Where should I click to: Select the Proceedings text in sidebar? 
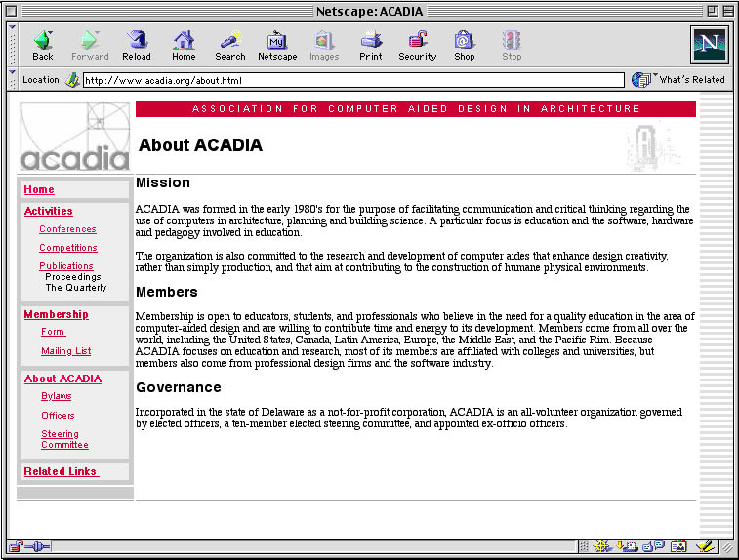(x=73, y=276)
